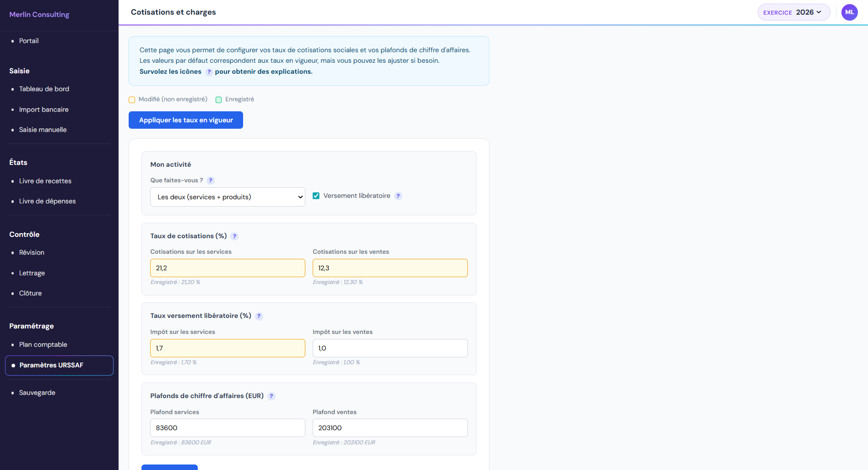This screenshot has width=868, height=470.
Task: Click 'Appliquer les taux en vigueur' button
Action: (186, 120)
